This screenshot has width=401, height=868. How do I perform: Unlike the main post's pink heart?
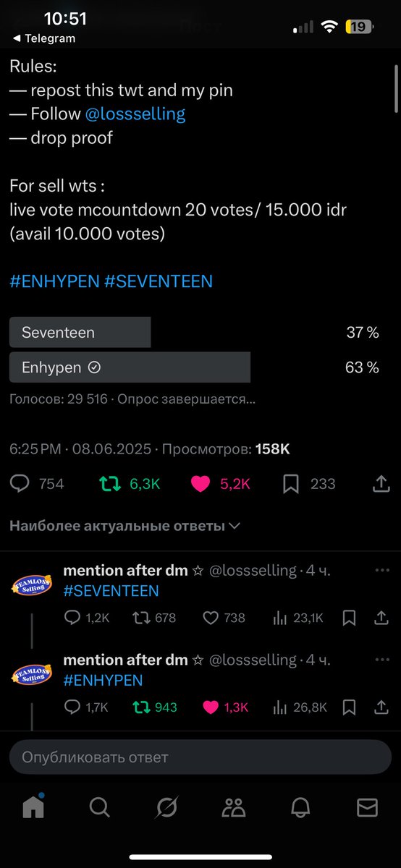200,484
